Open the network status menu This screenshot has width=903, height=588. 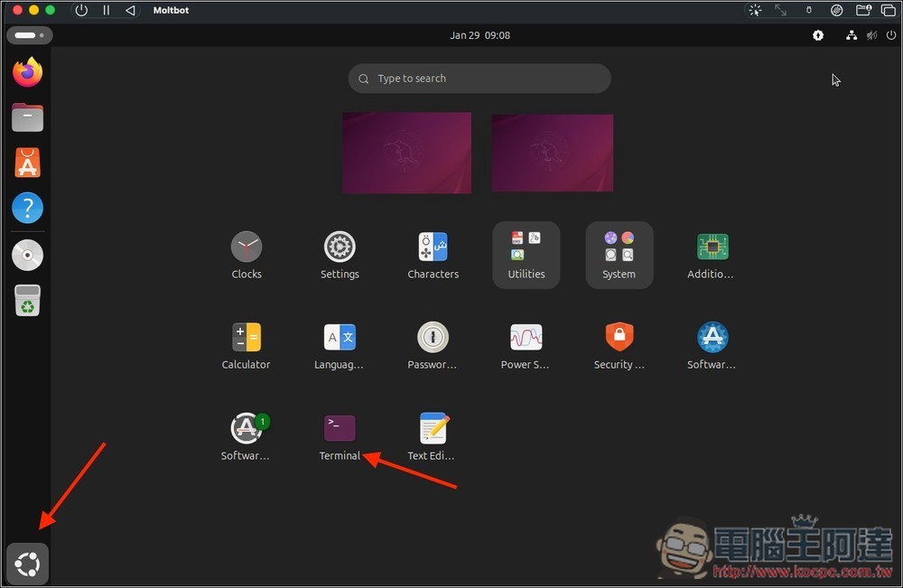tap(852, 35)
